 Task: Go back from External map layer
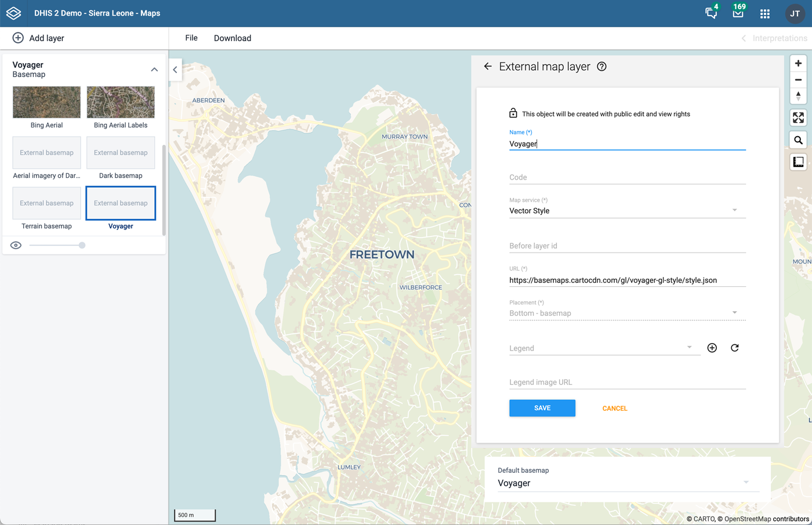click(488, 67)
